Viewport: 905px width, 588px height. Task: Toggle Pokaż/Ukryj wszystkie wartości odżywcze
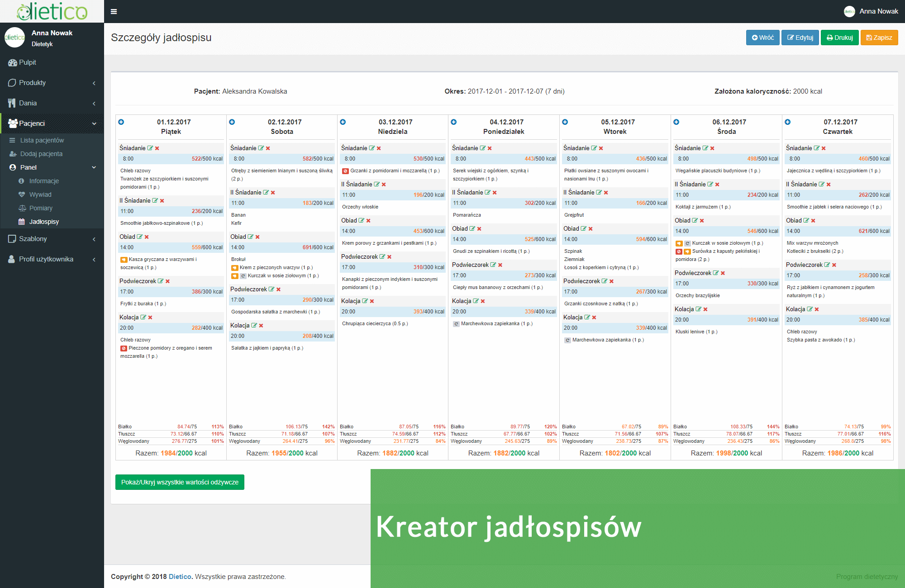[x=180, y=482]
